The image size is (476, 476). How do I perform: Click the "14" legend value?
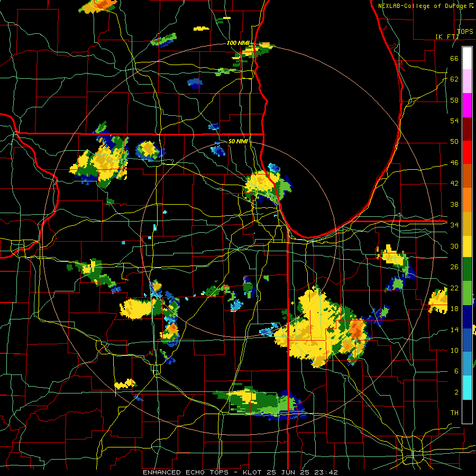coord(454,329)
